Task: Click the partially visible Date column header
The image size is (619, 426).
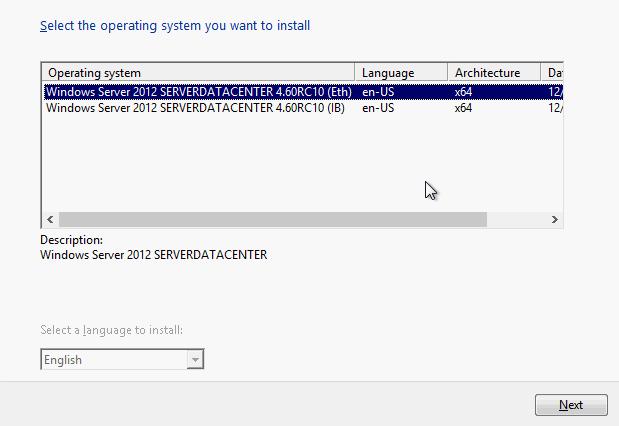Action: pos(553,73)
